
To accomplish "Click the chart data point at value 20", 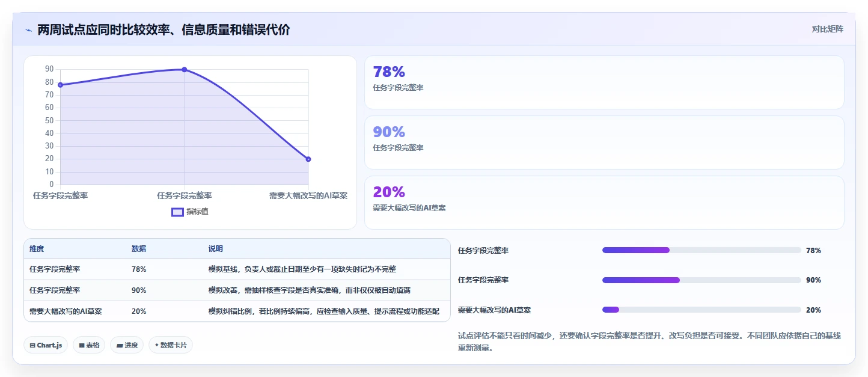I will (308, 159).
